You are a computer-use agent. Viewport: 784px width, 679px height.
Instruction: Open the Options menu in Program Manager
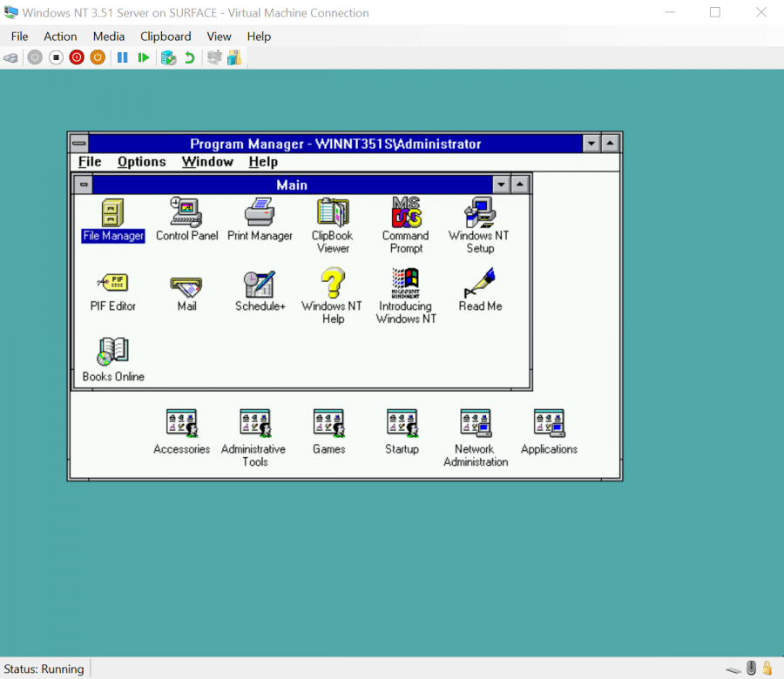pyautogui.click(x=141, y=162)
